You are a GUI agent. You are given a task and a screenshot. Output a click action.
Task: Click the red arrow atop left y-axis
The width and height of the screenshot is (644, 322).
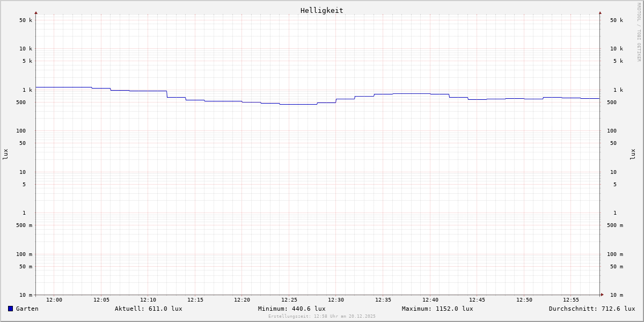click(36, 12)
